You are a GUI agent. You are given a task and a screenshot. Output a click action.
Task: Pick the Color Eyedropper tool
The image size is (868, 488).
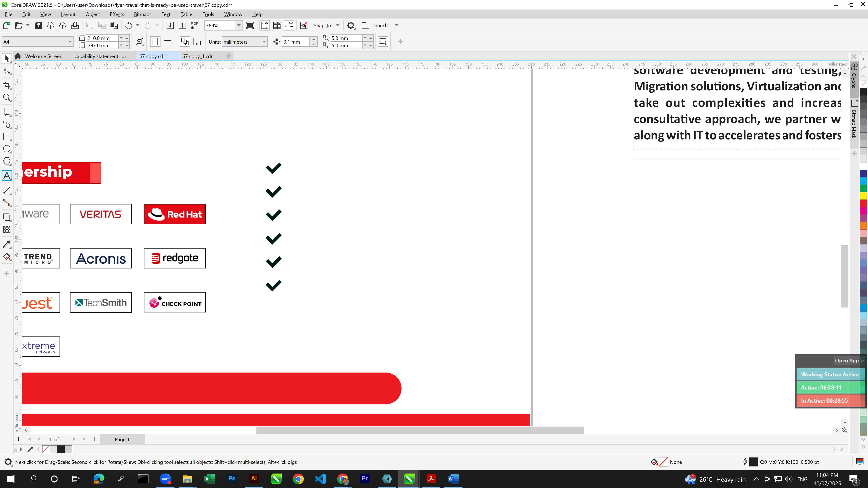tap(7, 244)
